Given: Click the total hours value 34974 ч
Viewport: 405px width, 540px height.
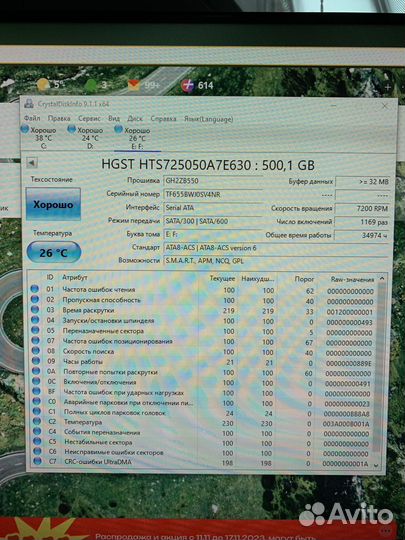Looking at the screenshot, I should coord(363,236).
